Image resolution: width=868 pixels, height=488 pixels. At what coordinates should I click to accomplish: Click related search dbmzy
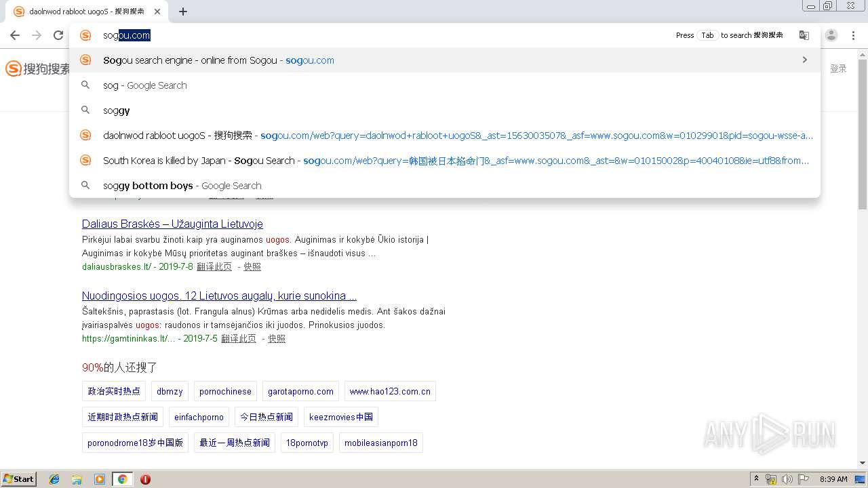(170, 391)
